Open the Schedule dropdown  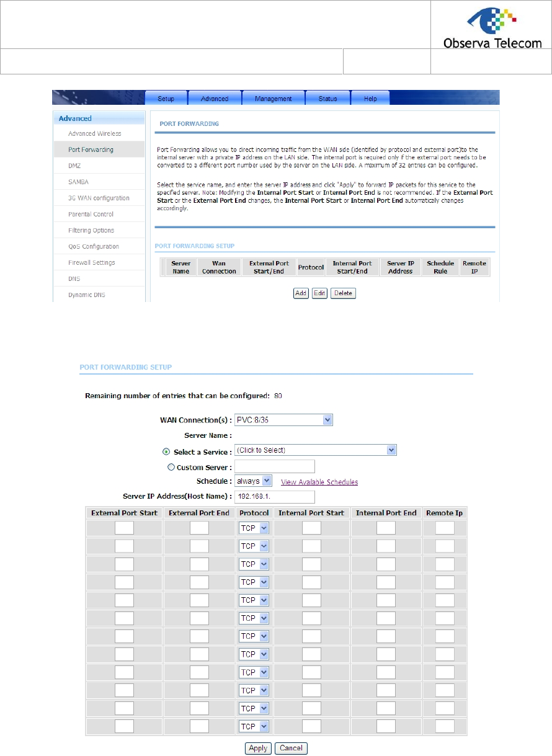pos(254,481)
